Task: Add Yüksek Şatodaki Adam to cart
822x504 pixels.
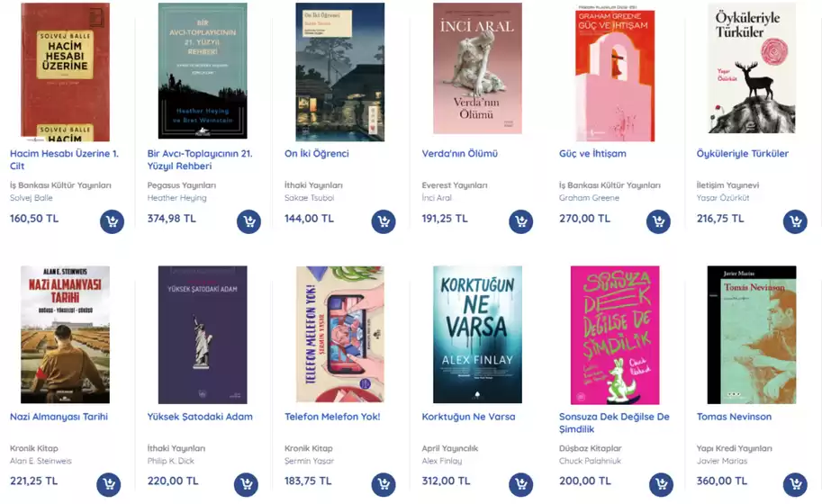Action: point(246,484)
